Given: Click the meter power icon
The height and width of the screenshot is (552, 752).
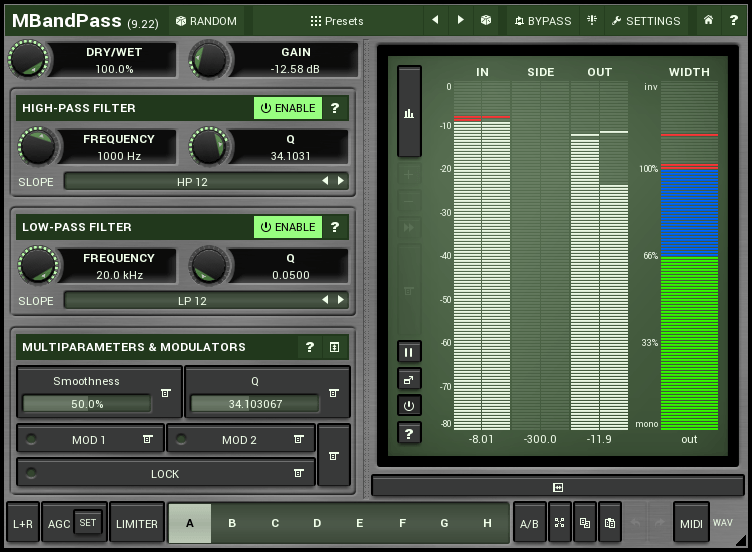Looking at the screenshot, I should coord(409,406).
